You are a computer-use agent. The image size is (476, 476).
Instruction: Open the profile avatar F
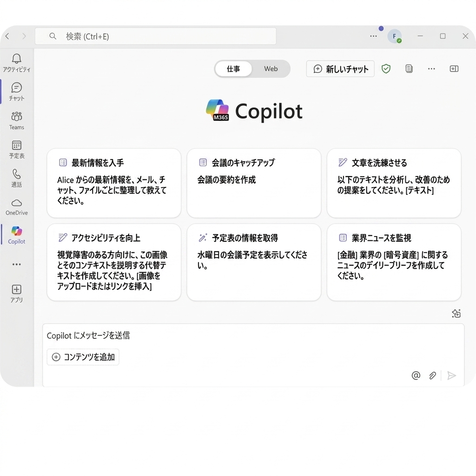(x=394, y=36)
